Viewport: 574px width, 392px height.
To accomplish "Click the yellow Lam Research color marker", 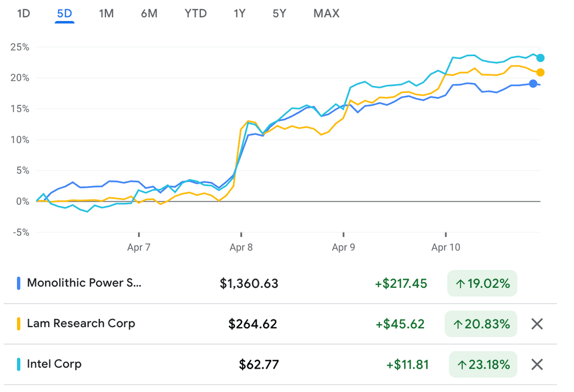I will (x=19, y=324).
